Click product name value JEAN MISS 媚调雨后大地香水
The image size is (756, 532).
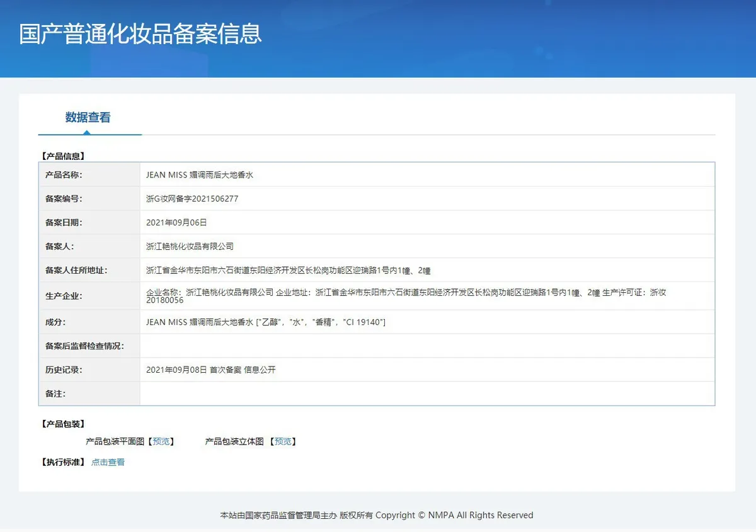click(x=199, y=175)
